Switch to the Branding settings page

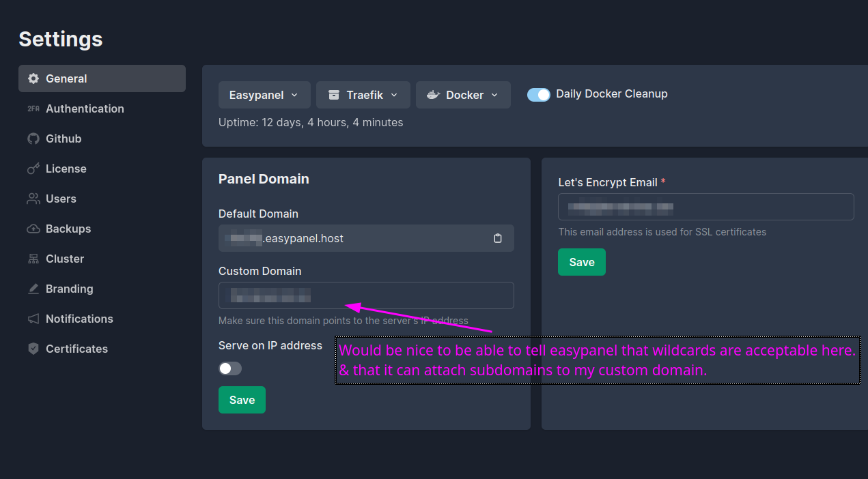tap(69, 289)
